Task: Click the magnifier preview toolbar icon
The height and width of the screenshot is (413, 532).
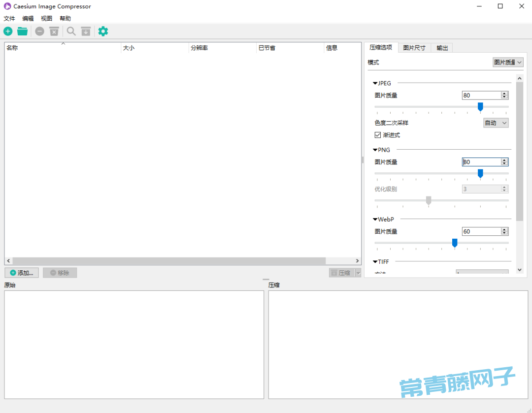Action: click(71, 32)
